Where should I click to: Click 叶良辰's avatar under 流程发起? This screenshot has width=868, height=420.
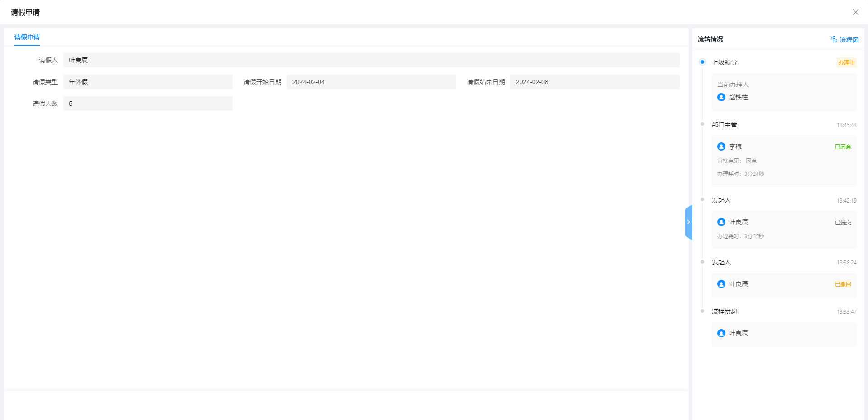click(721, 333)
